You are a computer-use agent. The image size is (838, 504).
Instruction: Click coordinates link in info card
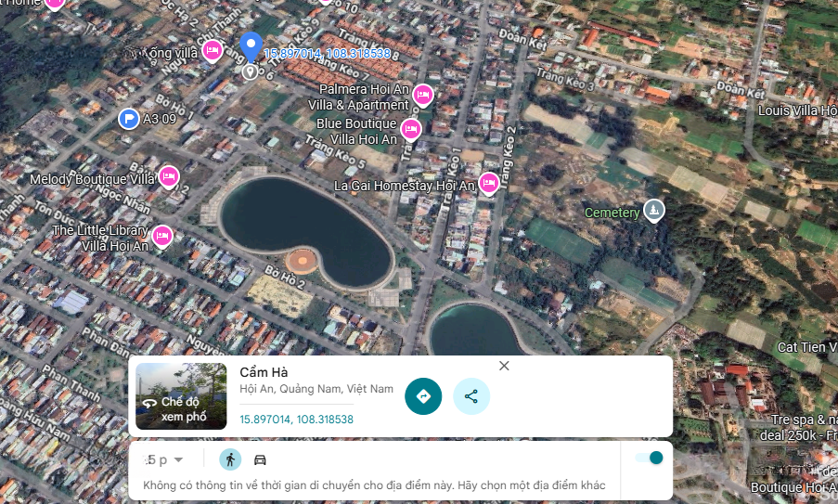(x=296, y=420)
